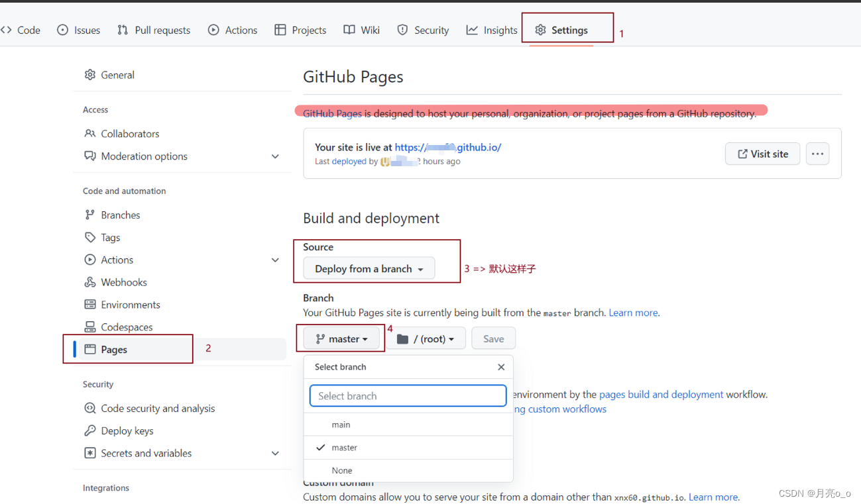Click the Pull requests icon
Image resolution: width=861 pixels, height=504 pixels.
click(123, 30)
